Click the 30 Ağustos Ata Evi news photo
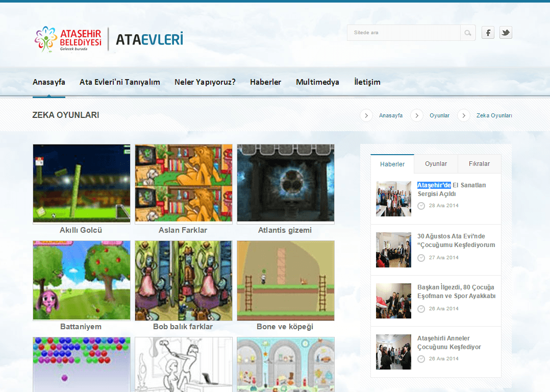550x392 pixels. point(393,250)
